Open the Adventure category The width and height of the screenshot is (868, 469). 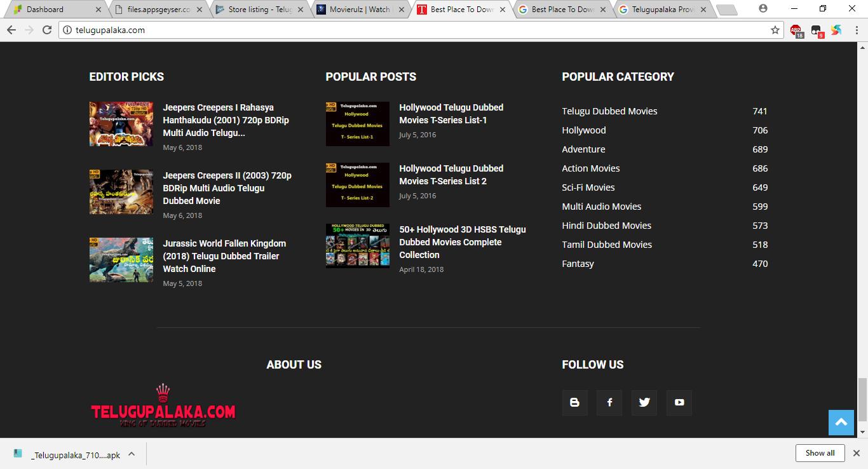583,149
